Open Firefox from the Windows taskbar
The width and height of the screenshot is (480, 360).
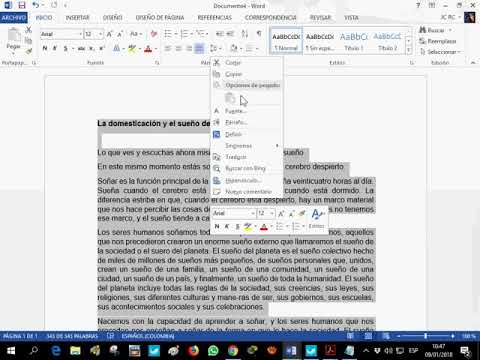(x=193, y=350)
